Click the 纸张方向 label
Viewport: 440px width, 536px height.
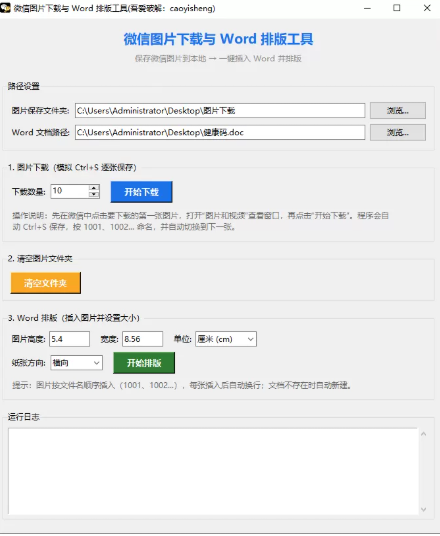[29, 363]
